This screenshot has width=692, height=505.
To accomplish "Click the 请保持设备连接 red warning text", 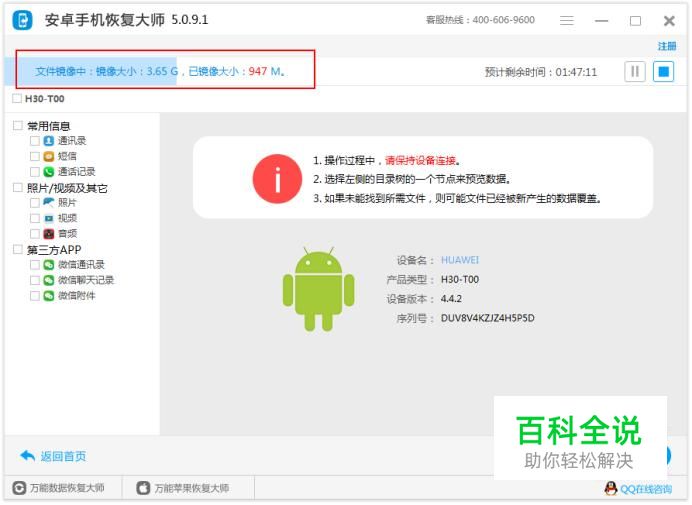I will (421, 160).
